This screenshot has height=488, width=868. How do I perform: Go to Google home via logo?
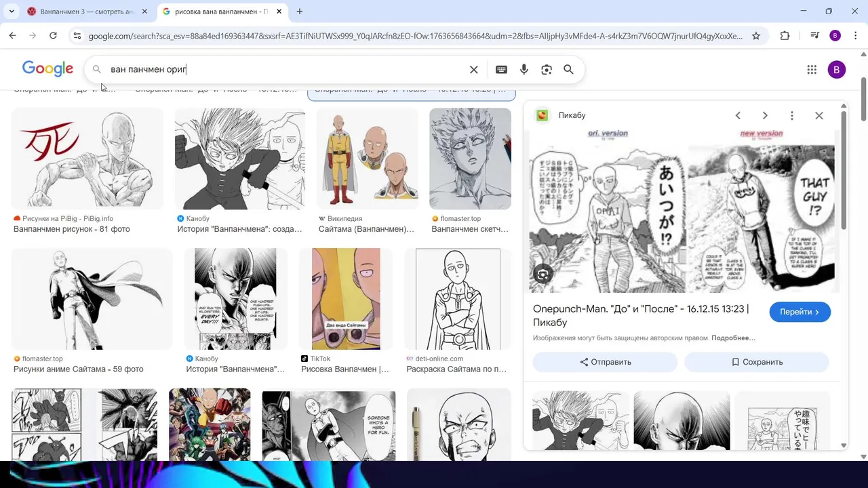(47, 69)
